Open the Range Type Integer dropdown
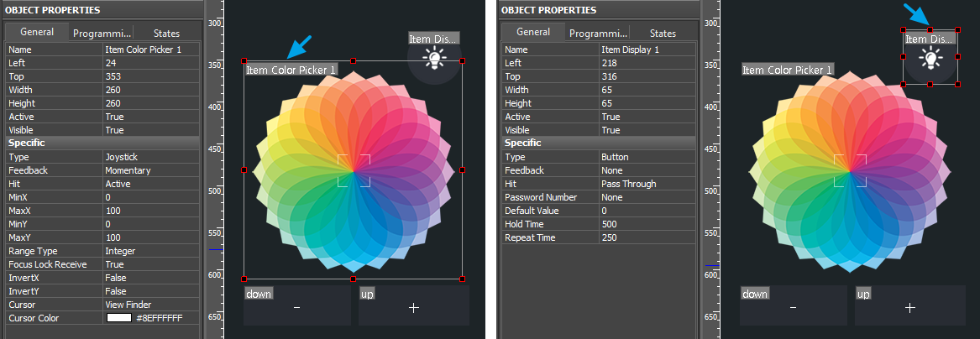Image resolution: width=980 pixels, height=339 pixels. 151,251
